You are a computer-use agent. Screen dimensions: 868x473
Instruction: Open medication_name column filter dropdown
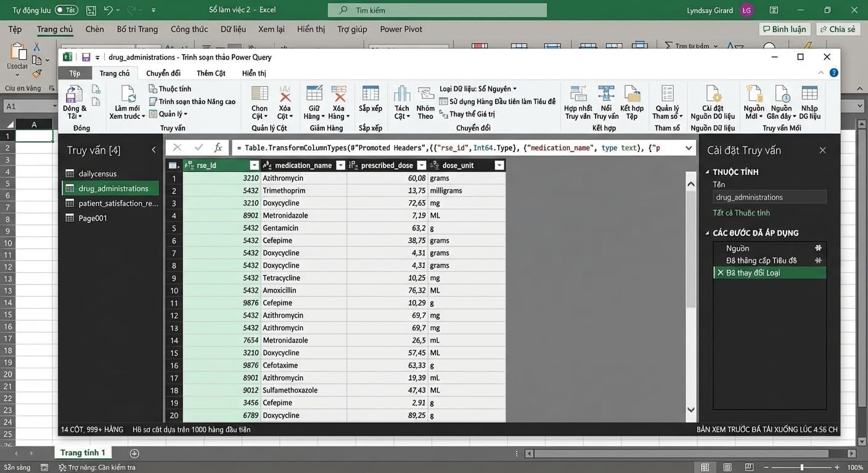pyautogui.click(x=340, y=165)
